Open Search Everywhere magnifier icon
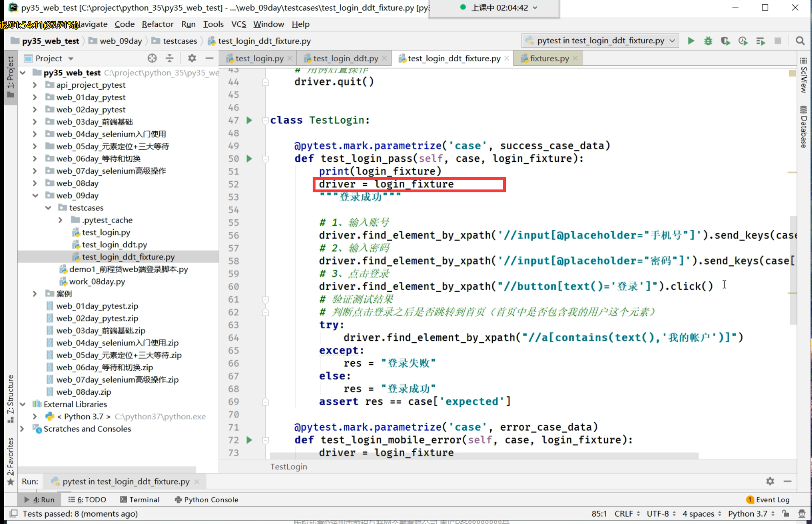Screen dimensions: 812x524 (x=800, y=41)
